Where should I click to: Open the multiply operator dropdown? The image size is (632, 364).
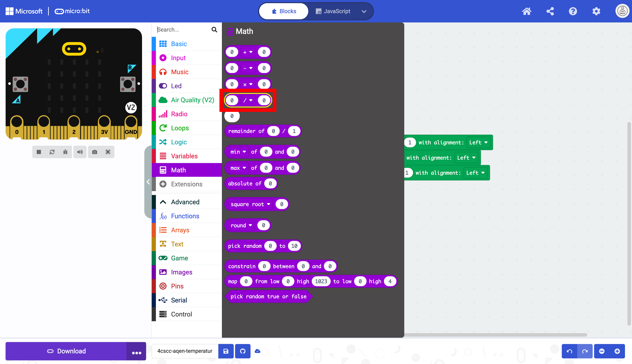[x=248, y=84]
